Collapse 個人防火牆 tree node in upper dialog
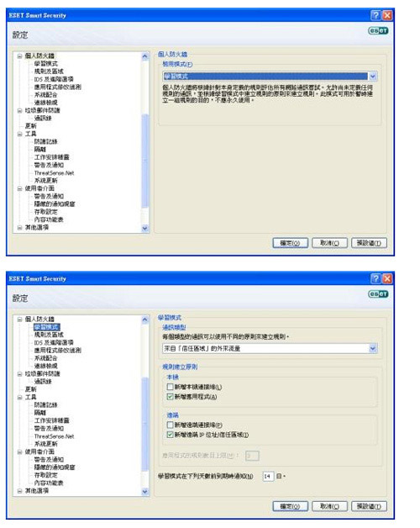Viewport: 420px width, 528px height. point(20,55)
